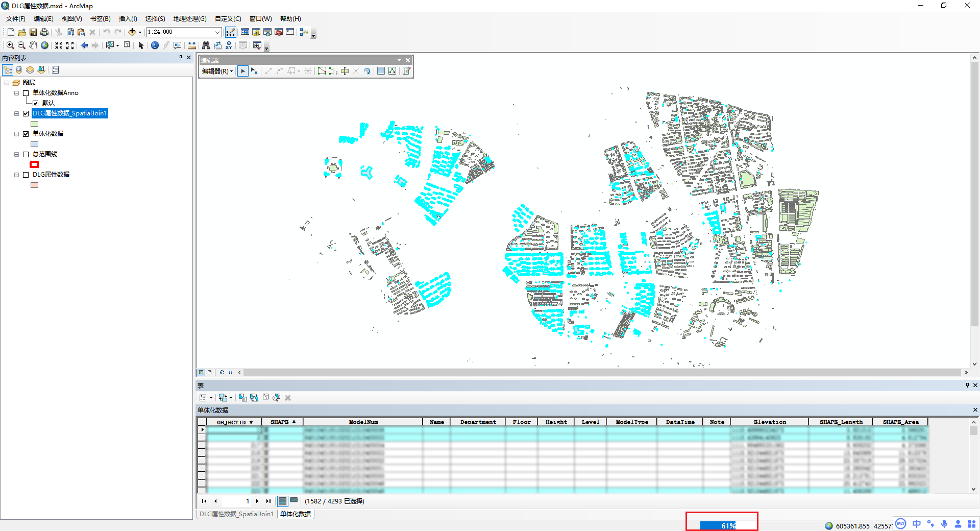Uncheck the DLG属性数据_SpatialJoin1 layer

(x=26, y=113)
